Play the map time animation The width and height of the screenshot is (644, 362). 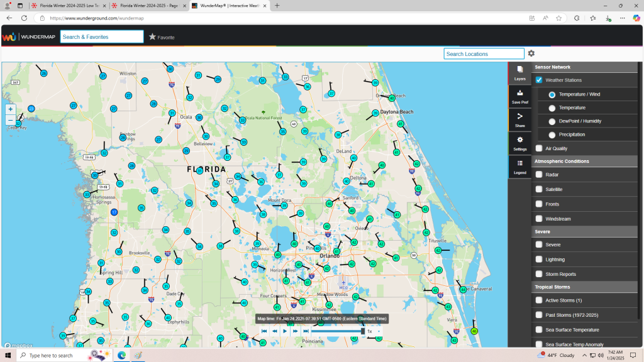pos(285,331)
